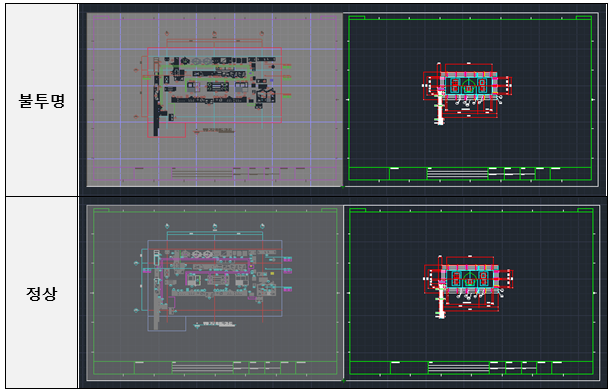
Task: Click the white vertical strip below 불투명 red detail
Action: (x=440, y=111)
